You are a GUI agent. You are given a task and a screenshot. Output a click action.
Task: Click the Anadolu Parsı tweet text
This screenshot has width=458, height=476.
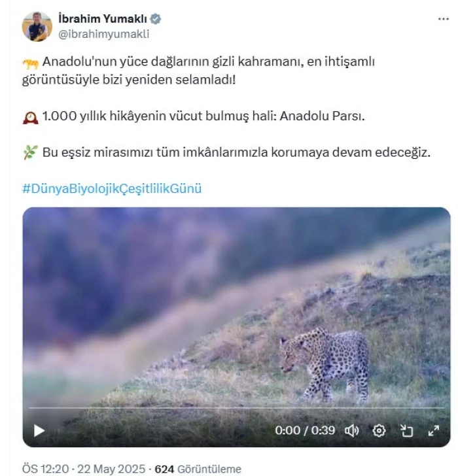(x=322, y=116)
